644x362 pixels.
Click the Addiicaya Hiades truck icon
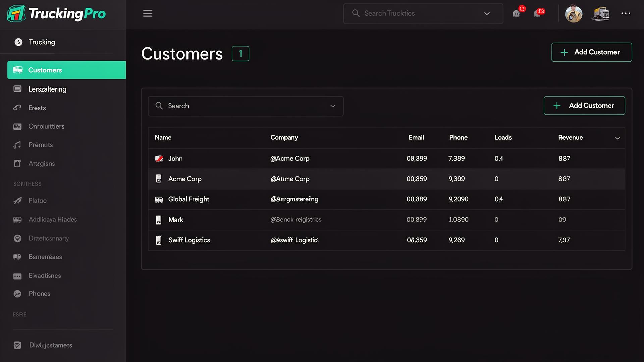pos(17,220)
